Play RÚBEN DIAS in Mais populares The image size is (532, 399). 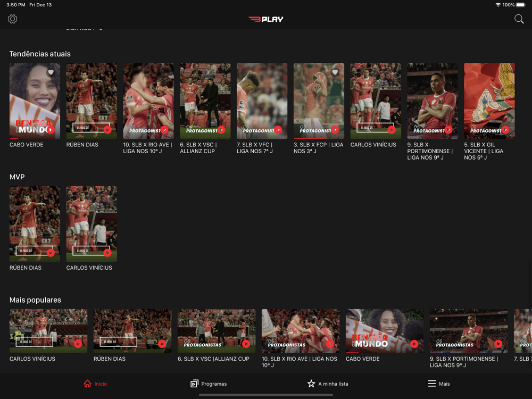pos(162,344)
